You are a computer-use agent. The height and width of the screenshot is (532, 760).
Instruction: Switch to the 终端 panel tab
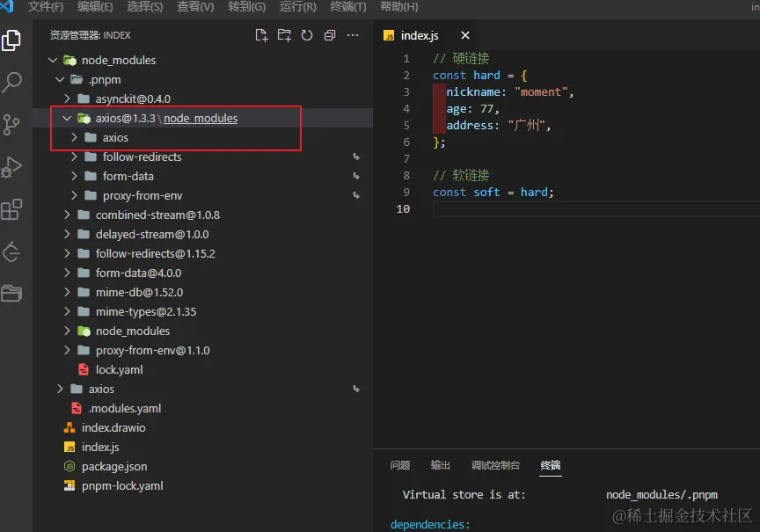point(551,465)
